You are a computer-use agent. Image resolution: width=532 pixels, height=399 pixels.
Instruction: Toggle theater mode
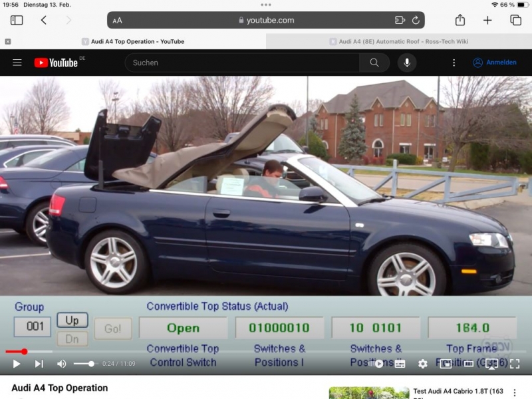click(x=469, y=364)
